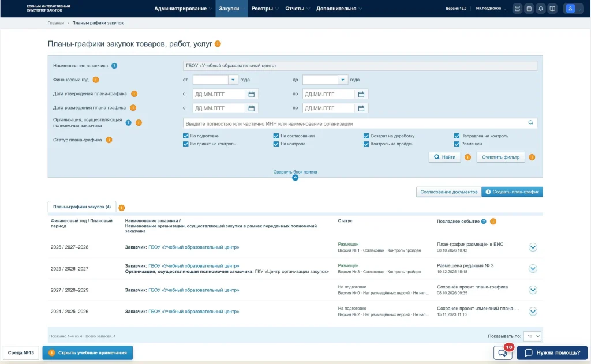Viewport: 591px width, 364px height.
Task: Open the Дополнительно menu
Action: point(339,9)
